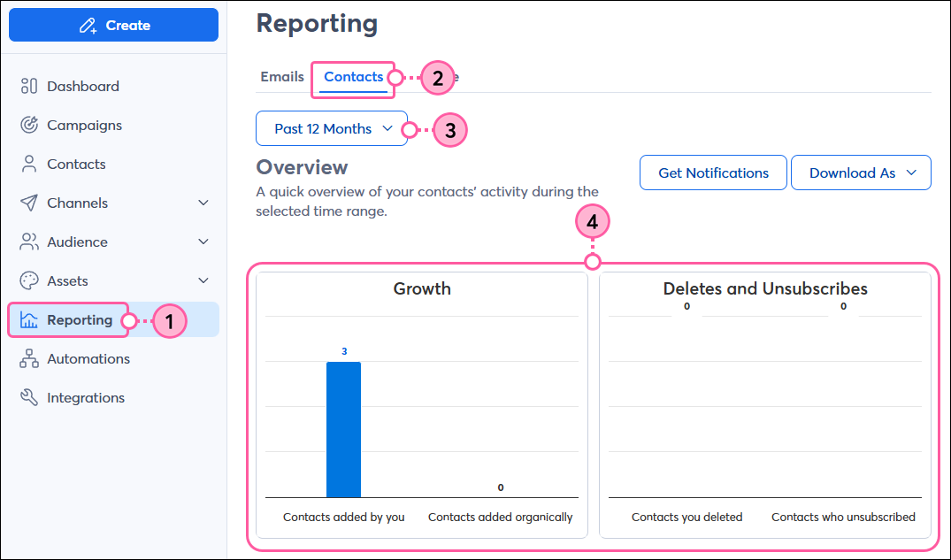Open the Download As dropdown
The image size is (951, 560).
point(861,173)
